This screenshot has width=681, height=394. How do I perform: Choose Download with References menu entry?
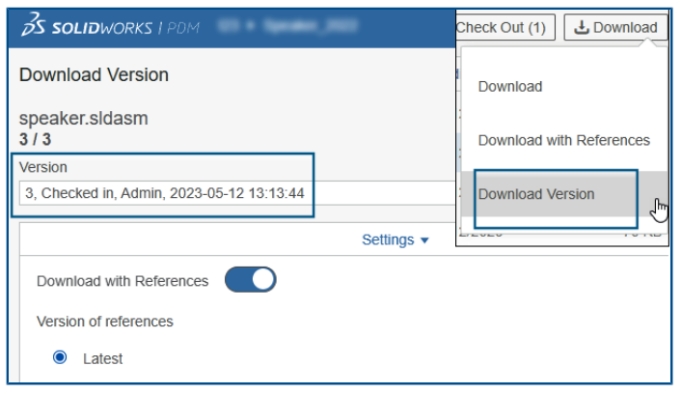point(564,140)
